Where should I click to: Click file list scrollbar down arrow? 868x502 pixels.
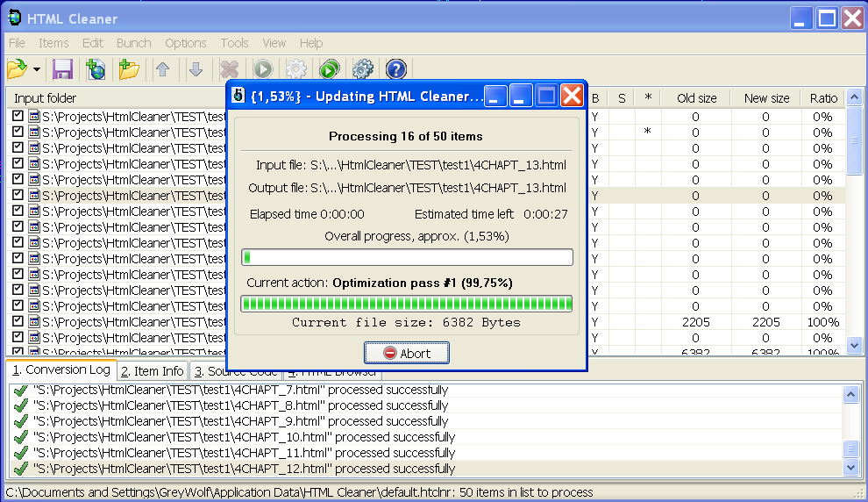click(854, 345)
